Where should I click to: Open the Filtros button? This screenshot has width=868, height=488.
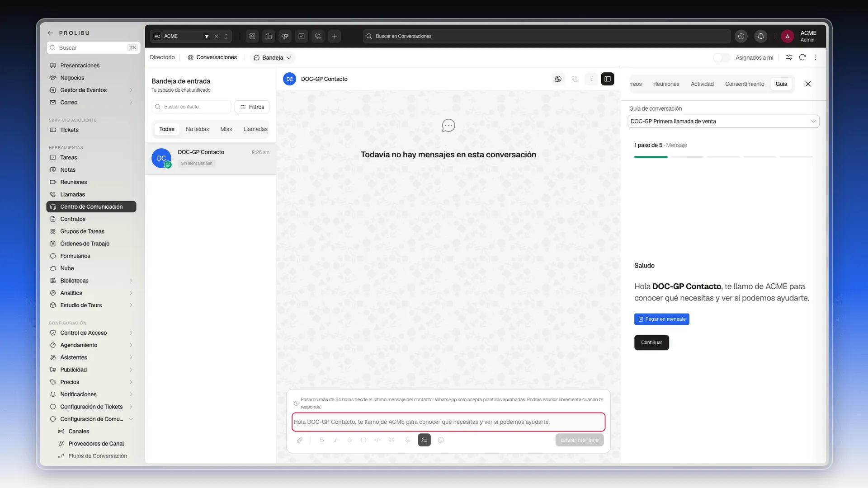[252, 107]
